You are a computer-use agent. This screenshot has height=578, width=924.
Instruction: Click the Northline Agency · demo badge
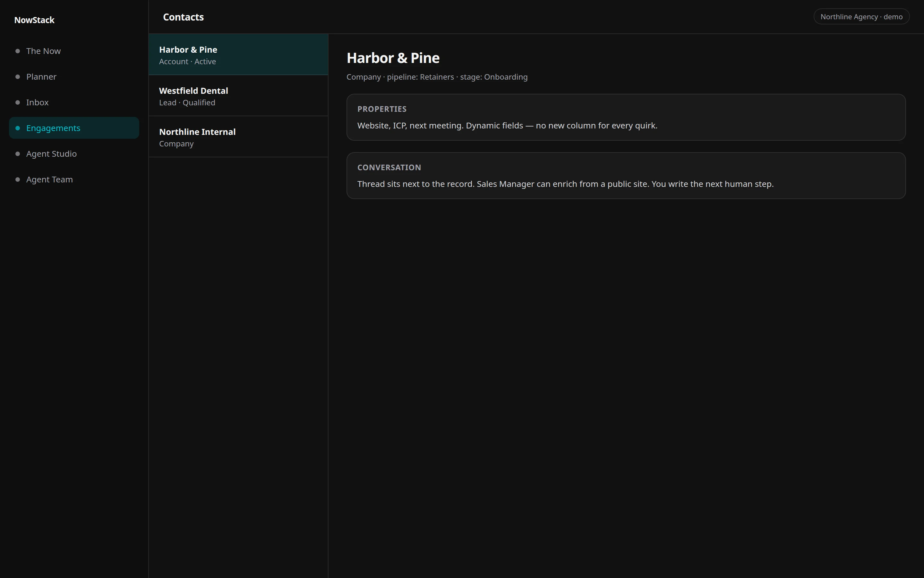tap(861, 16)
